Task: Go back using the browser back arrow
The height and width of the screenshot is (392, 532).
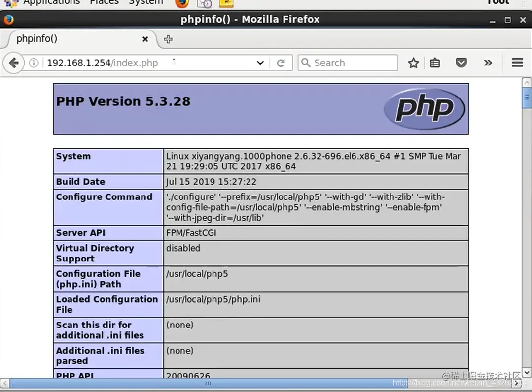Action: (14, 63)
